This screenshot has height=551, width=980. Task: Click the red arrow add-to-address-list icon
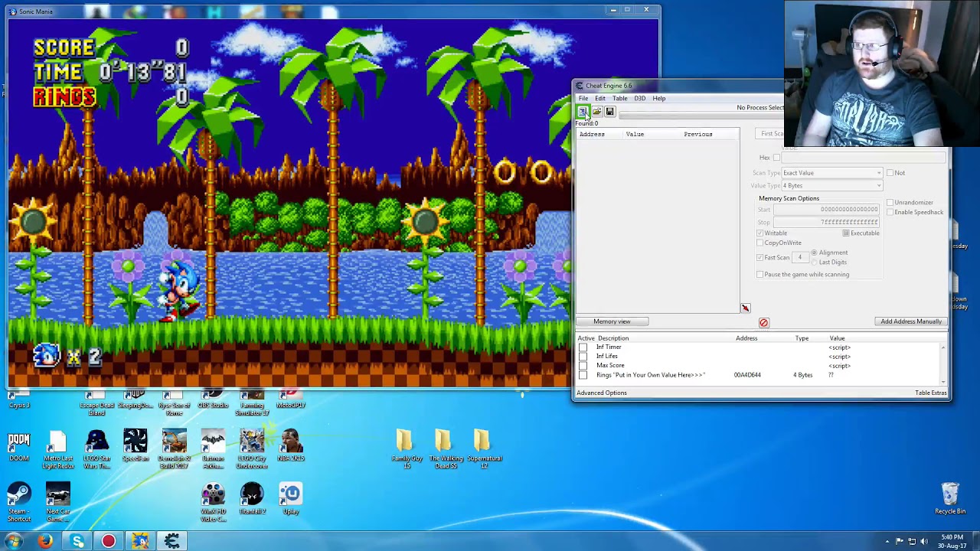(745, 308)
